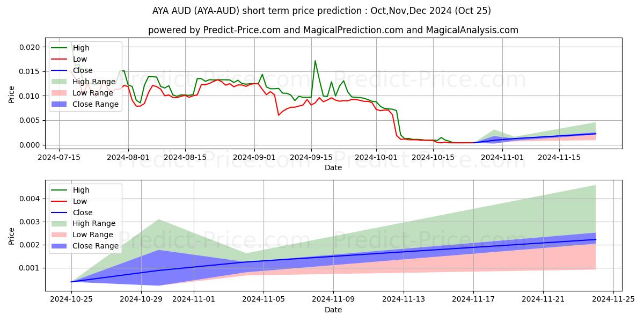This screenshot has height=322, width=644.
Task: Click the Low Range pink swatch in bottom legend
Action: 60,235
